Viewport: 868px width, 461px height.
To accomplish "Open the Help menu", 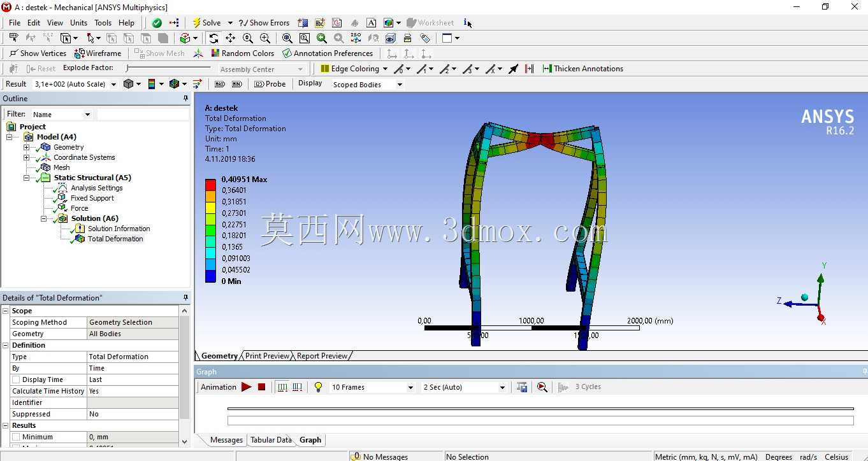I will [x=126, y=23].
